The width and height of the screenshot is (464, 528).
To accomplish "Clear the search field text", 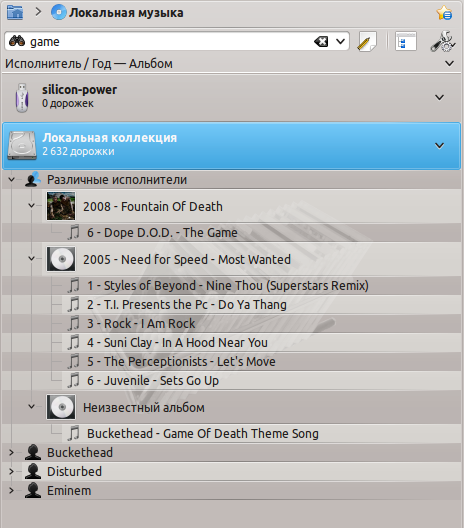I will click(x=321, y=42).
